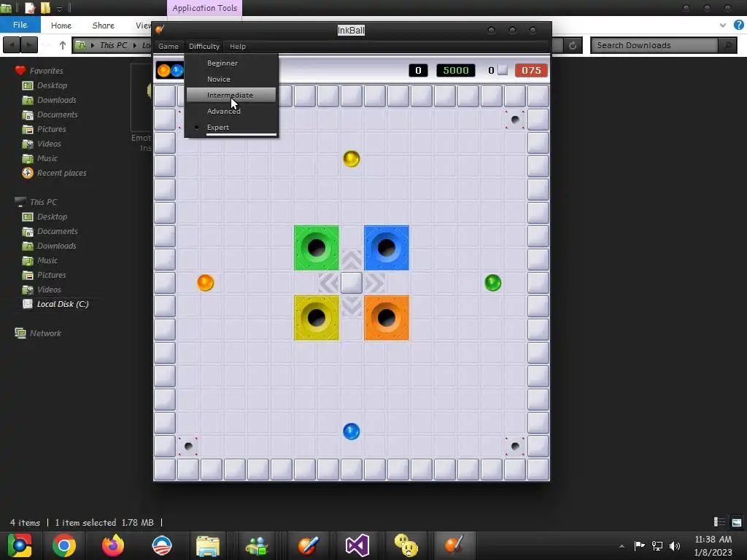Click the green ball on the board
This screenshot has width=747, height=560.
click(492, 282)
